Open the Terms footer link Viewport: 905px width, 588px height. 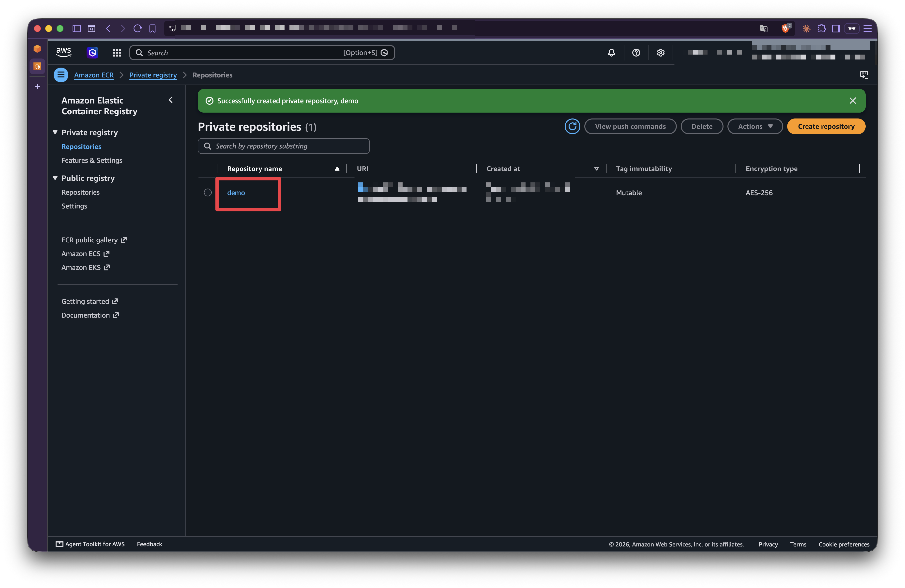tap(798, 544)
